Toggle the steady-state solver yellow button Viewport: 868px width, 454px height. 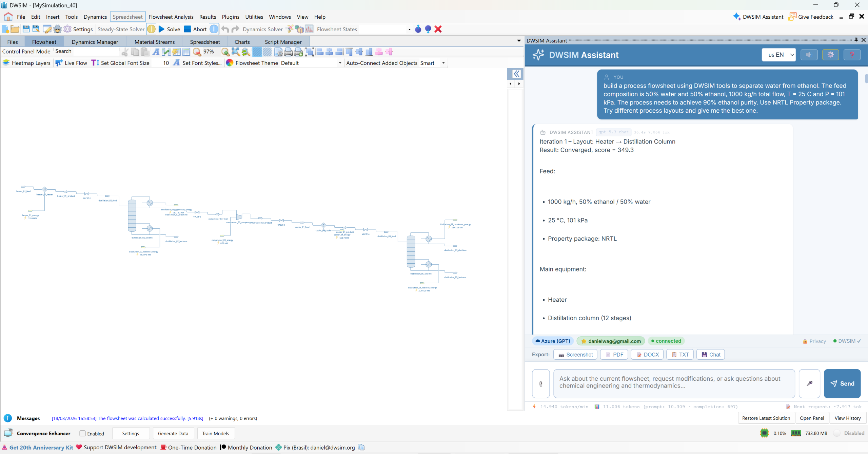pos(151,29)
